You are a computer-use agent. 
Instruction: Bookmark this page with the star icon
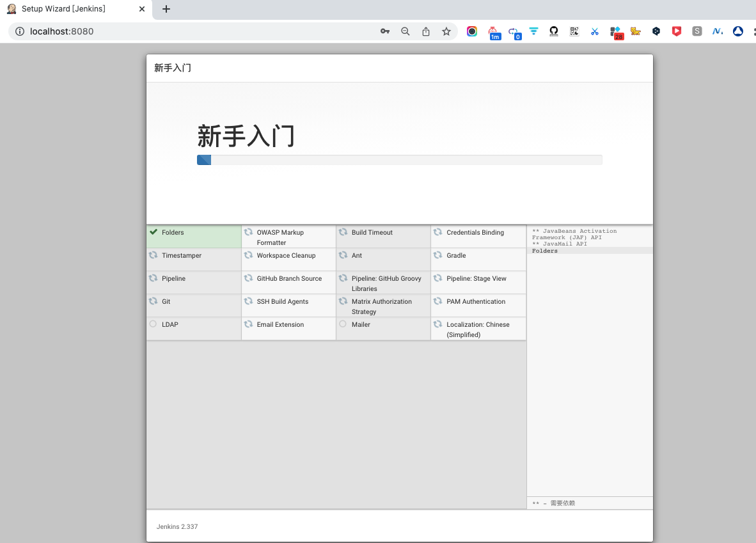[446, 31]
